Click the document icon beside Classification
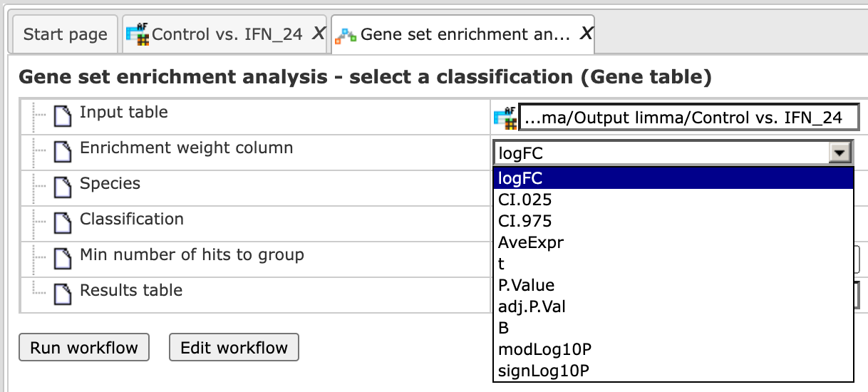Image resolution: width=868 pixels, height=392 pixels. 64,222
